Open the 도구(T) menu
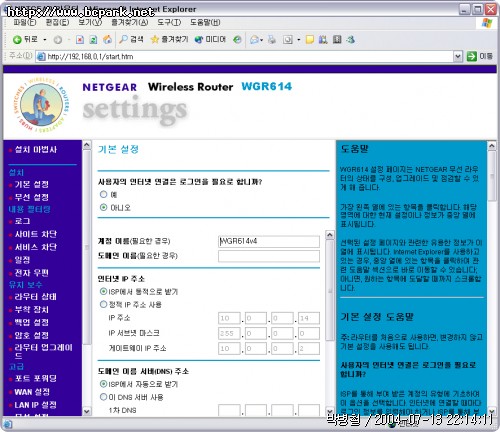Screen dimensions: 500x432 click(x=169, y=22)
